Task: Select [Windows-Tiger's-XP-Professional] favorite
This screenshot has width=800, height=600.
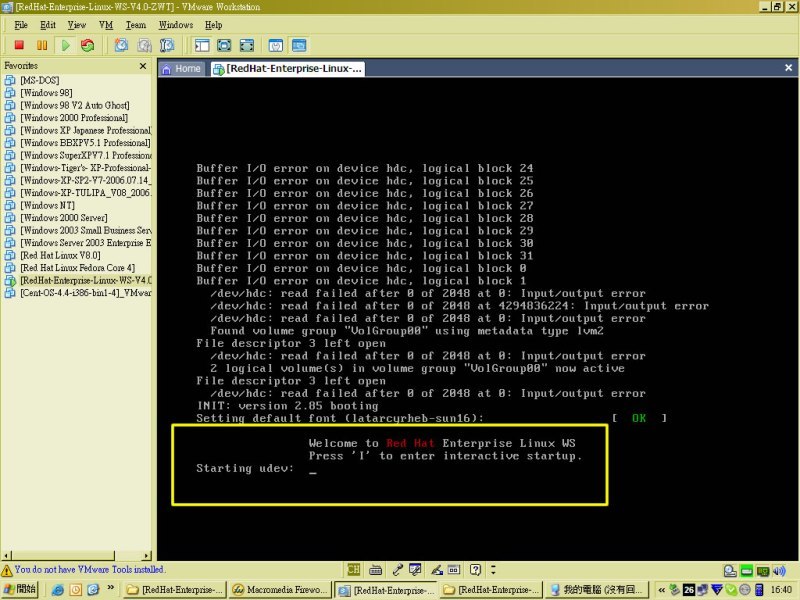Action: click(x=78, y=168)
